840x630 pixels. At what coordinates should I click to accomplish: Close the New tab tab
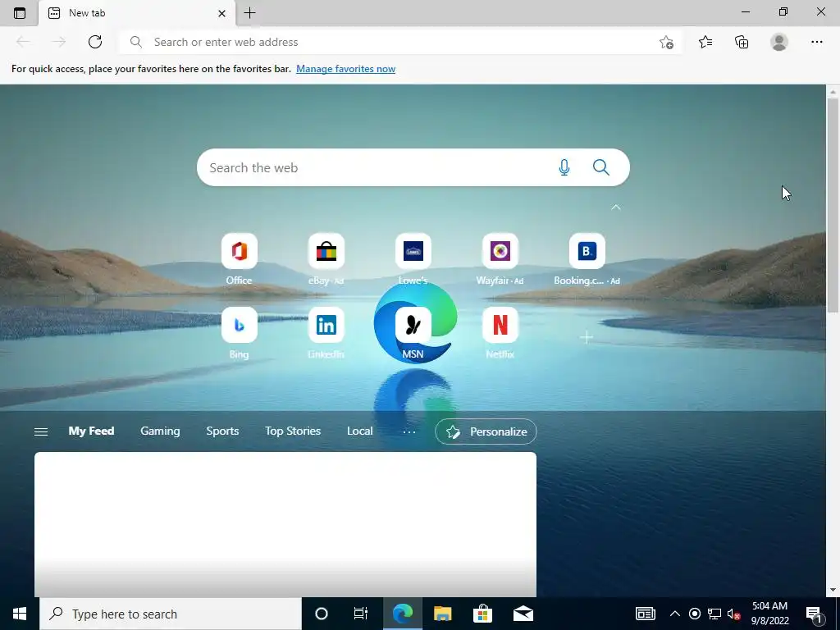pos(221,13)
